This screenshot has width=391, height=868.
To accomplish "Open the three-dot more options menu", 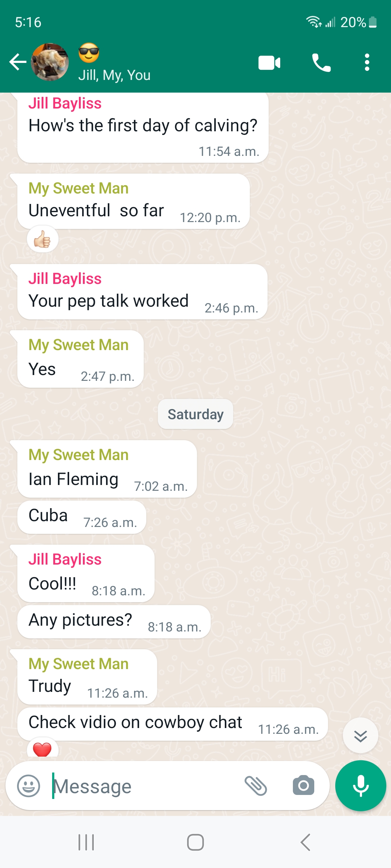I will click(x=367, y=63).
